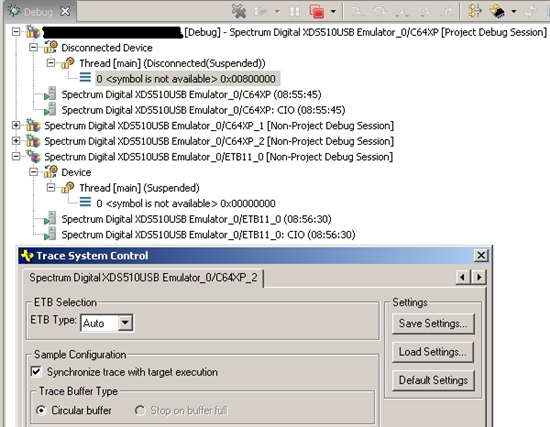Click the chip reset CPU icon
The image size is (550, 427).
497,12
